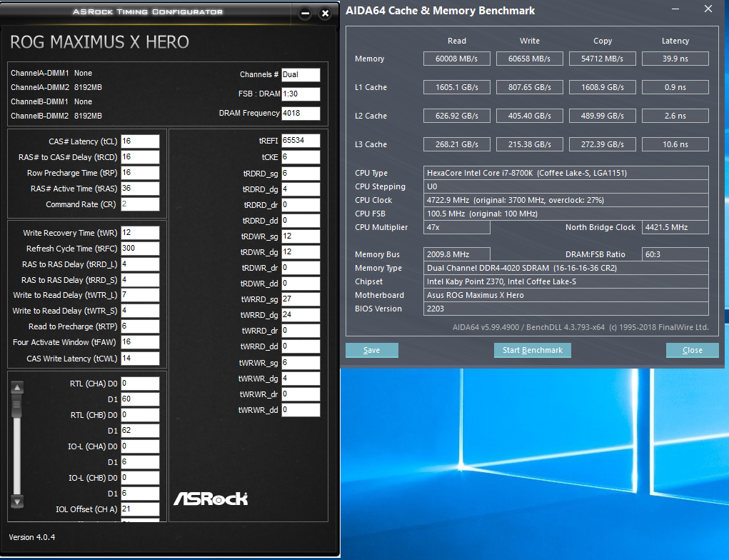Click the Memory Bus value 2009.8 MHz
Viewport: 729px width, 560px height.
[x=456, y=254]
